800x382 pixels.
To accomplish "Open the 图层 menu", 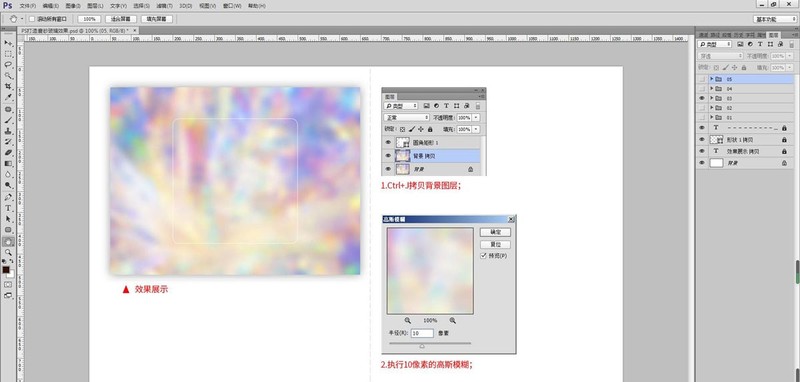I will (x=95, y=6).
